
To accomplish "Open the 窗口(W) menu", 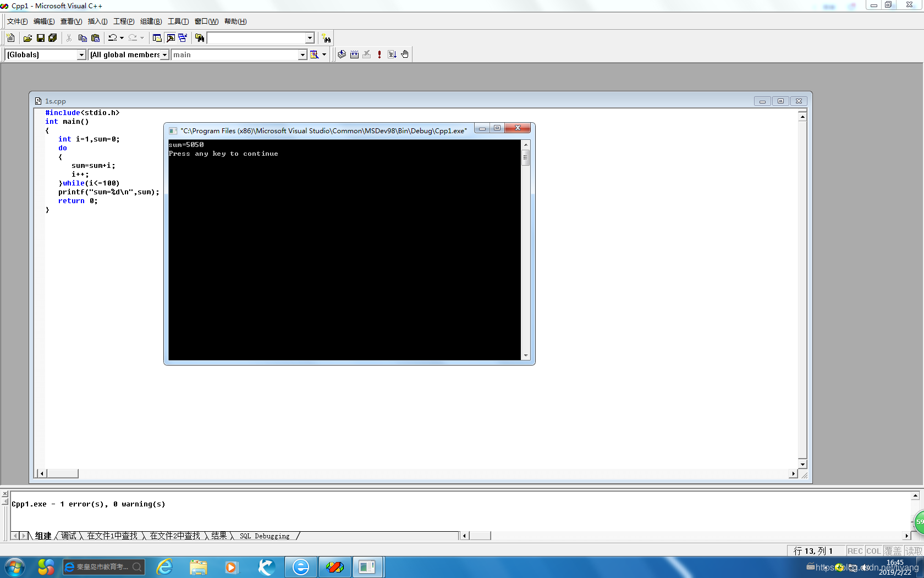I will coord(206,21).
